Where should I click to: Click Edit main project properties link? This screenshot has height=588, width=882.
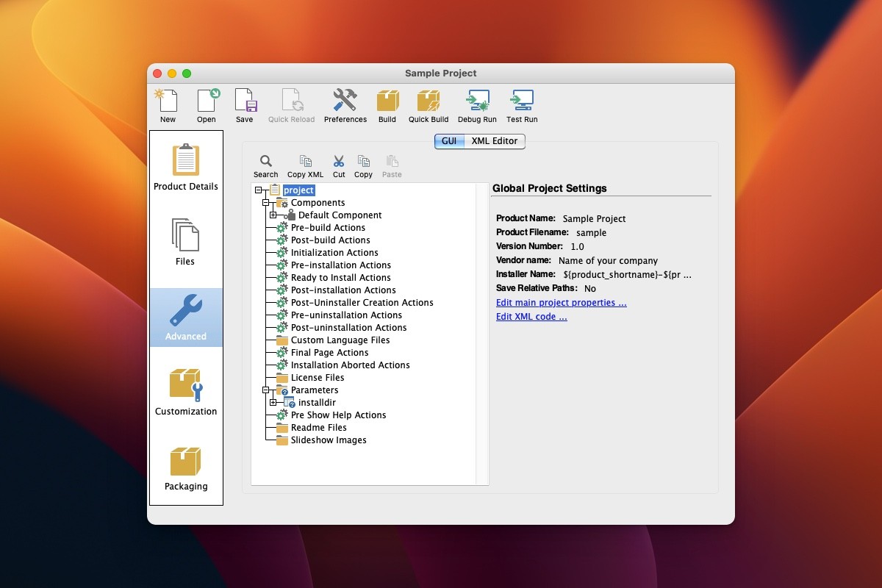561,302
